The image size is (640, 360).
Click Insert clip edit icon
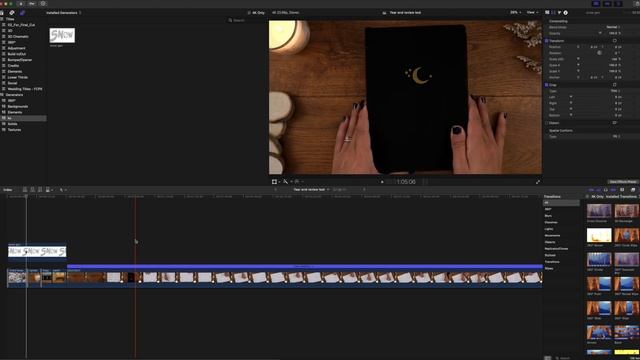click(x=32, y=190)
